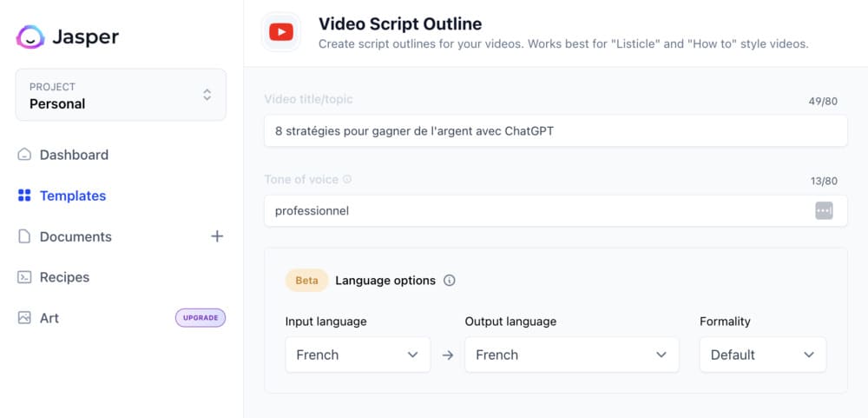Go to Dashboard

(x=74, y=155)
